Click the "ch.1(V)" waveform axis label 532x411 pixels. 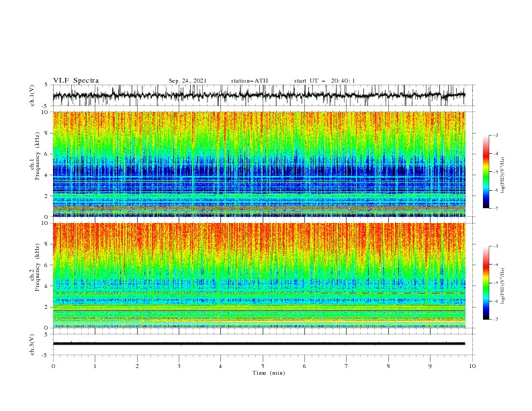click(x=32, y=95)
